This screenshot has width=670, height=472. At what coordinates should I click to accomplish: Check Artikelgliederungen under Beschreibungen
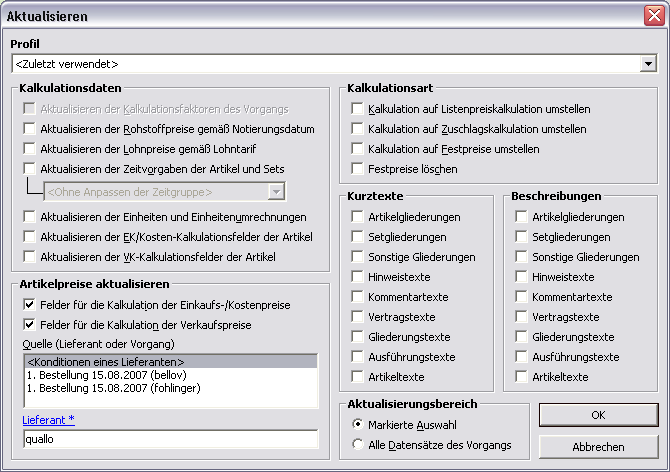click(521, 217)
